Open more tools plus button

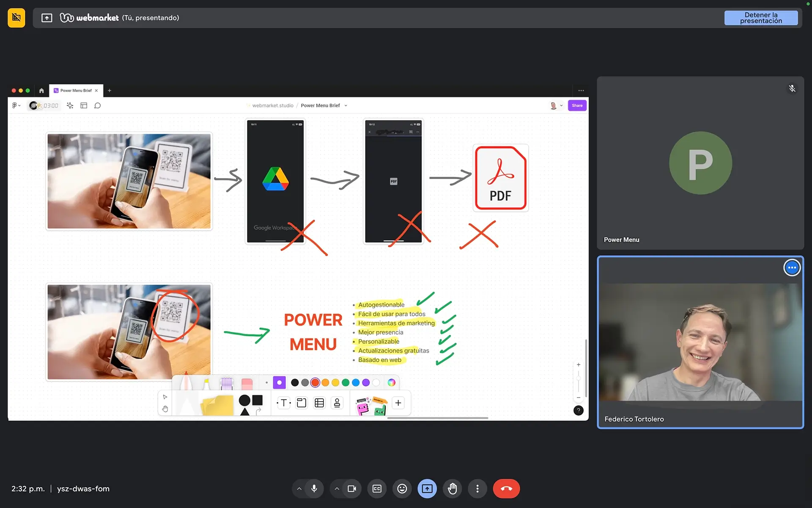tap(398, 403)
